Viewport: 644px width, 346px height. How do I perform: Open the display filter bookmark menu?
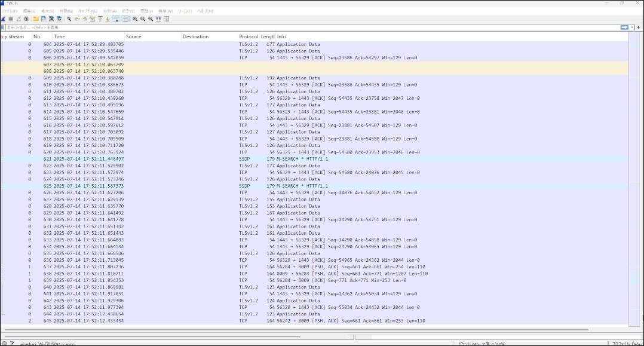tap(3, 27)
